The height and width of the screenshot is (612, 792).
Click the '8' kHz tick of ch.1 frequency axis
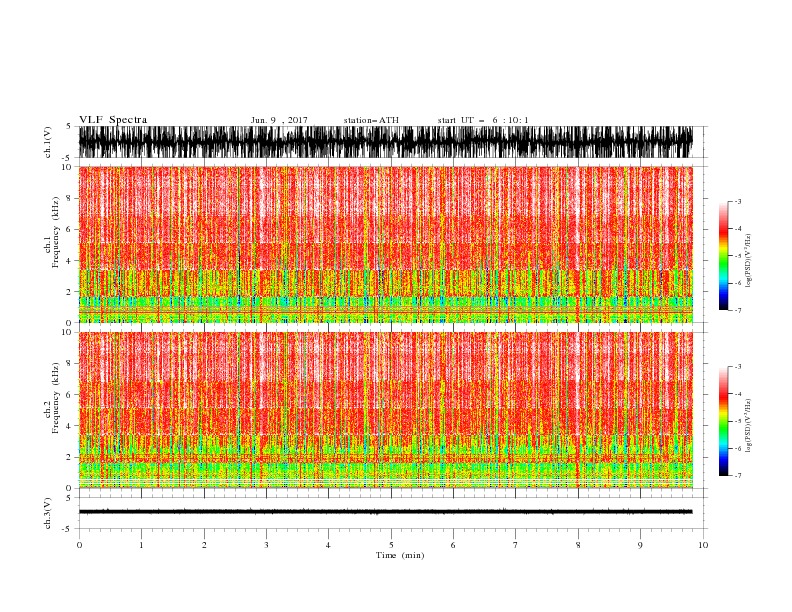(x=69, y=198)
